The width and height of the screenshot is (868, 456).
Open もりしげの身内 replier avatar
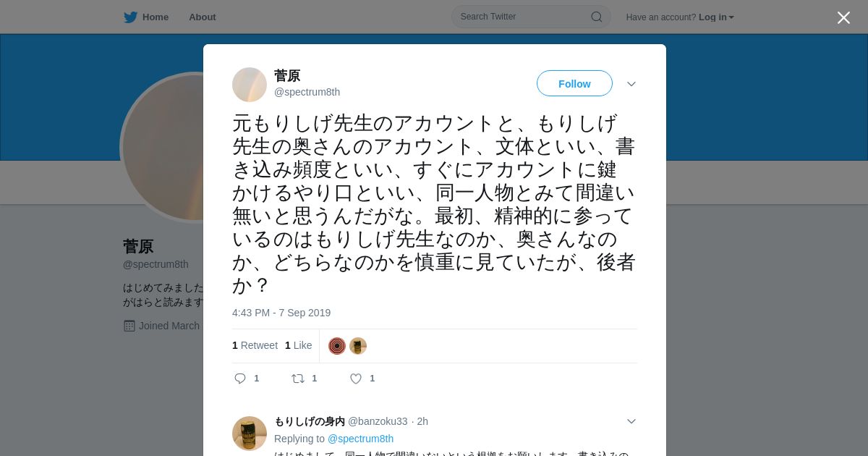[x=250, y=434]
